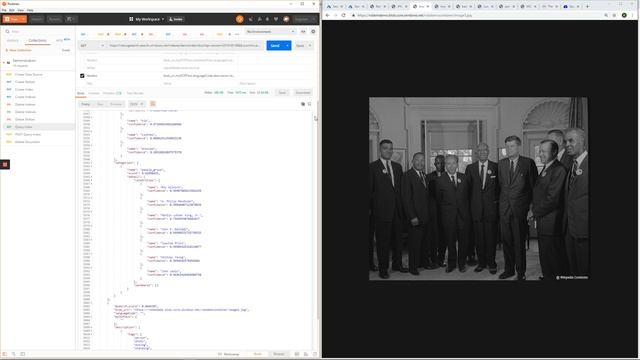The height and width of the screenshot is (360, 640).
Task: Open Trash link in sidebar
Action: point(66,50)
